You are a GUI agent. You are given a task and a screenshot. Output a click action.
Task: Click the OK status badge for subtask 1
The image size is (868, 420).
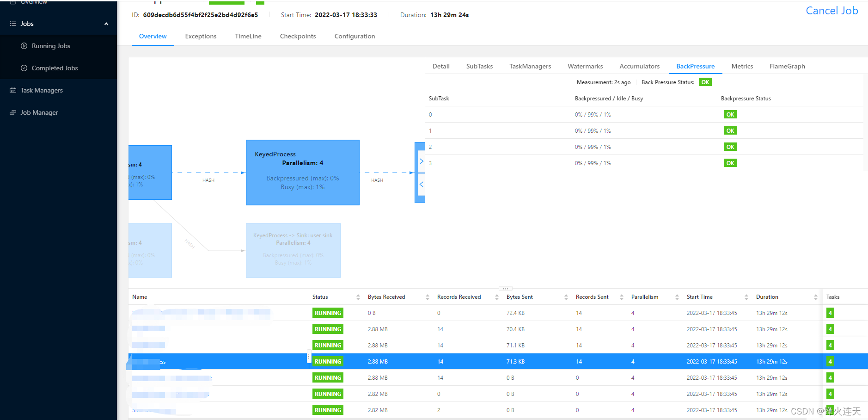point(730,131)
